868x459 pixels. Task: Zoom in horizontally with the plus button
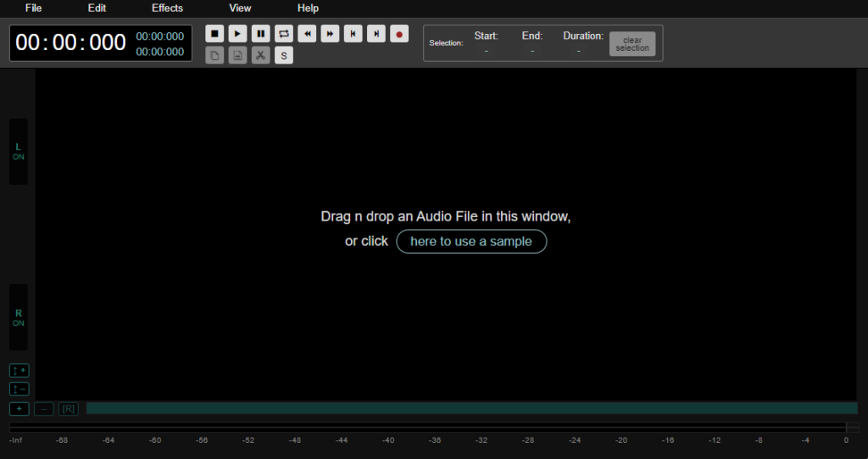[x=19, y=409]
